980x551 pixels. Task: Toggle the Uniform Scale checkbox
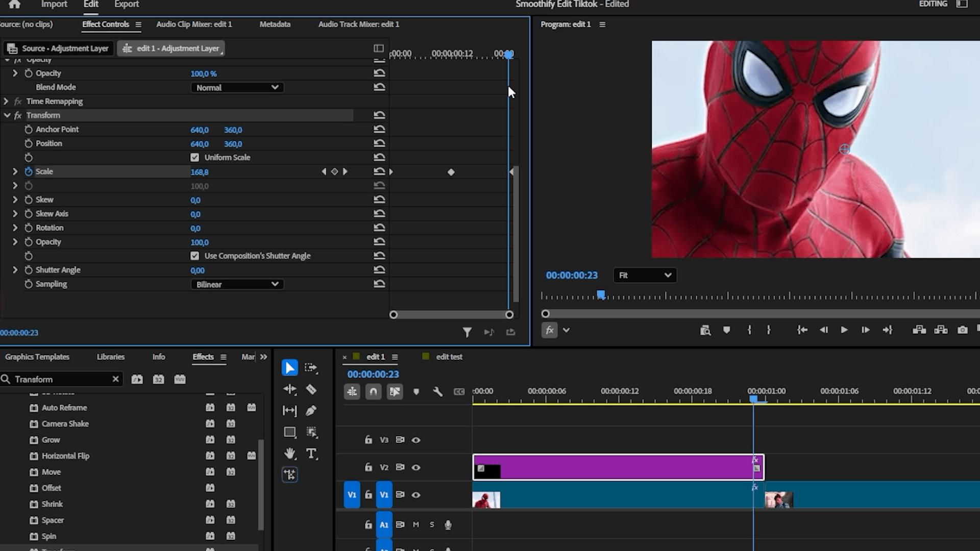194,158
